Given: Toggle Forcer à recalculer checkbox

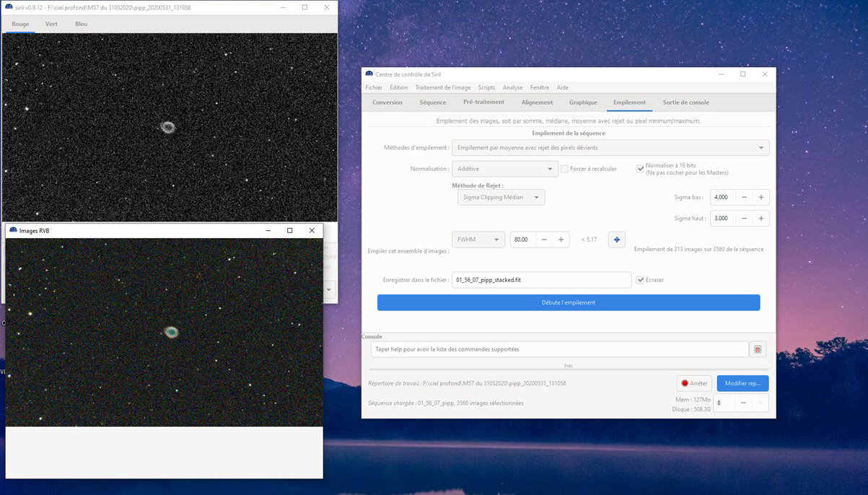Looking at the screenshot, I should 565,169.
